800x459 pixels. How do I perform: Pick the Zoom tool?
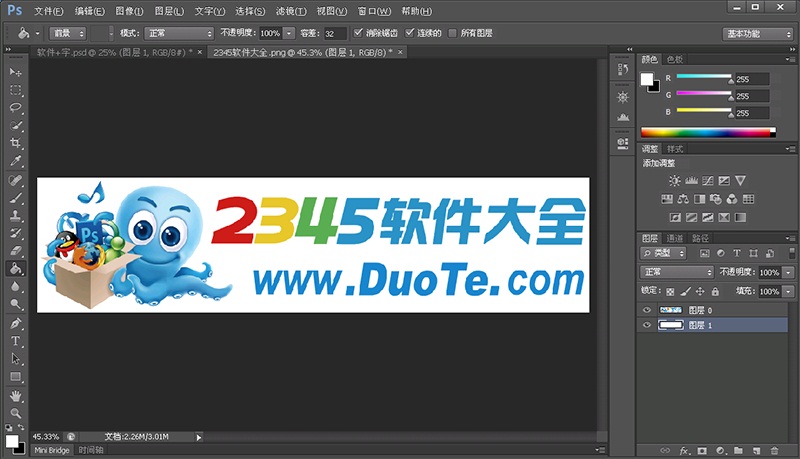coord(16,412)
